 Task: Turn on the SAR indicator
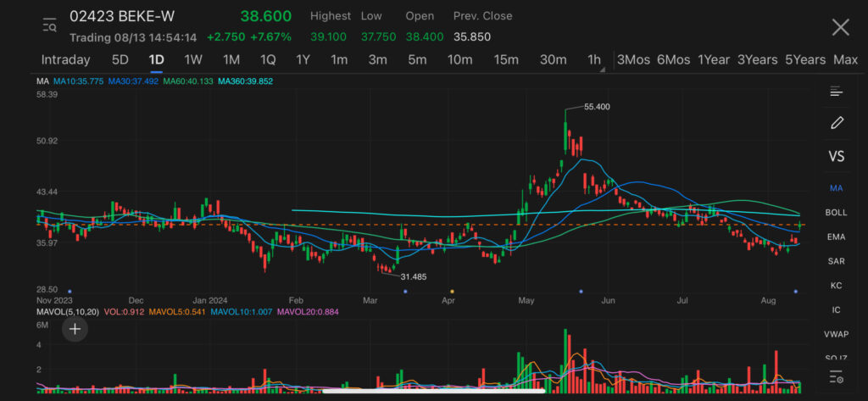pos(837,261)
